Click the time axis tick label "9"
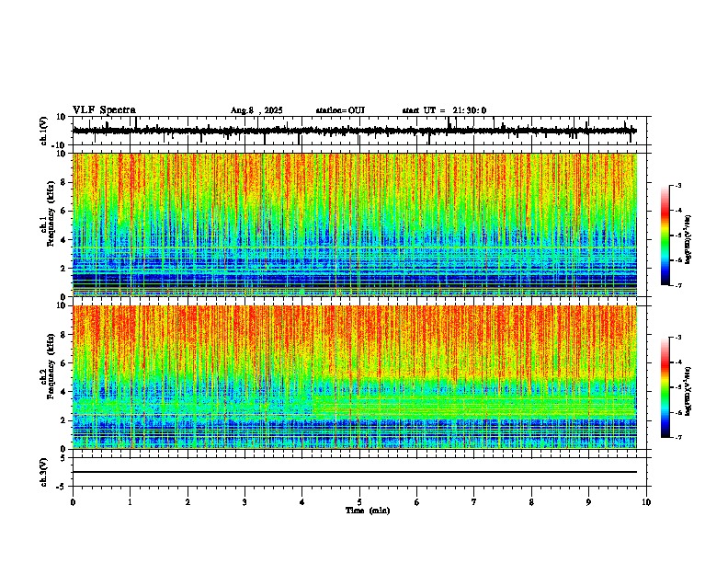Image resolution: width=728 pixels, height=563 pixels. [588, 502]
